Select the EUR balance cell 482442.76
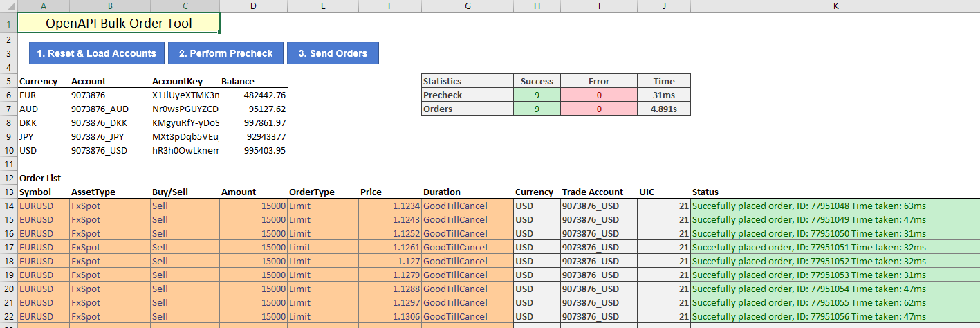The height and width of the screenshot is (328, 980). pos(253,95)
